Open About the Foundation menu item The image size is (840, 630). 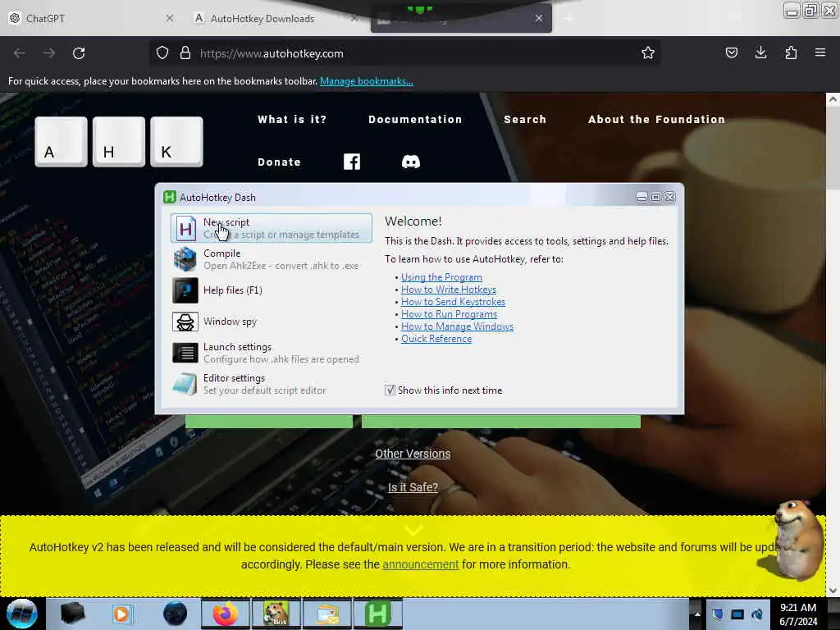[x=657, y=120]
